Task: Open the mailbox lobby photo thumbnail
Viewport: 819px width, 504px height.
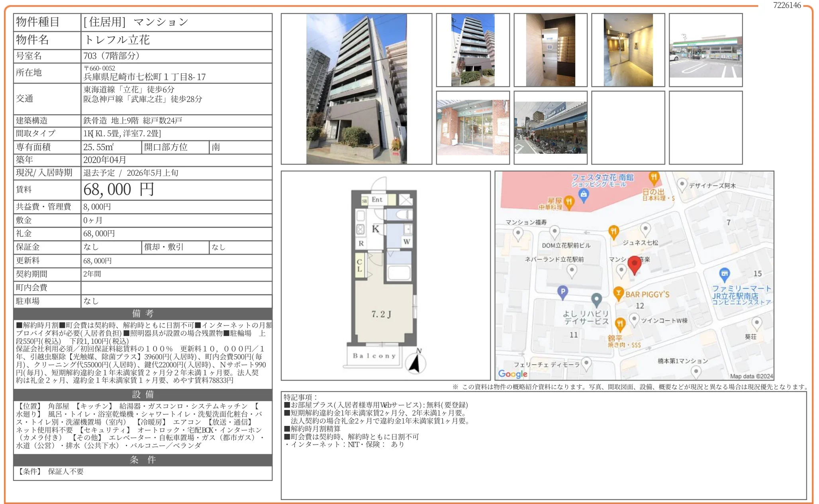Action: coord(550,50)
